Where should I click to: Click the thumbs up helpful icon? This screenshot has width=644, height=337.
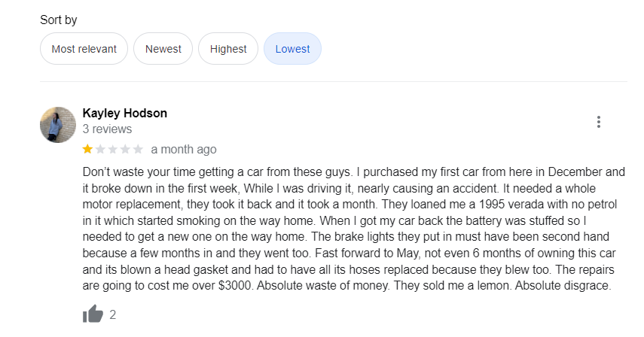pos(93,314)
